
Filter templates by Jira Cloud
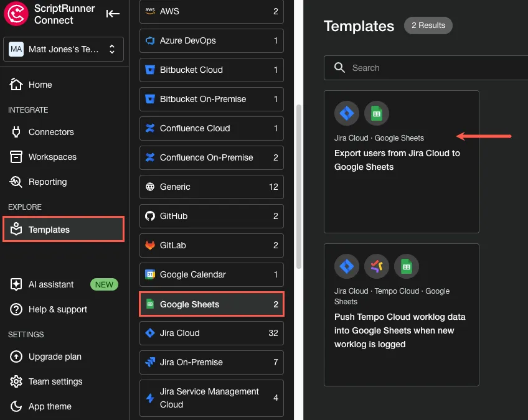click(x=212, y=334)
